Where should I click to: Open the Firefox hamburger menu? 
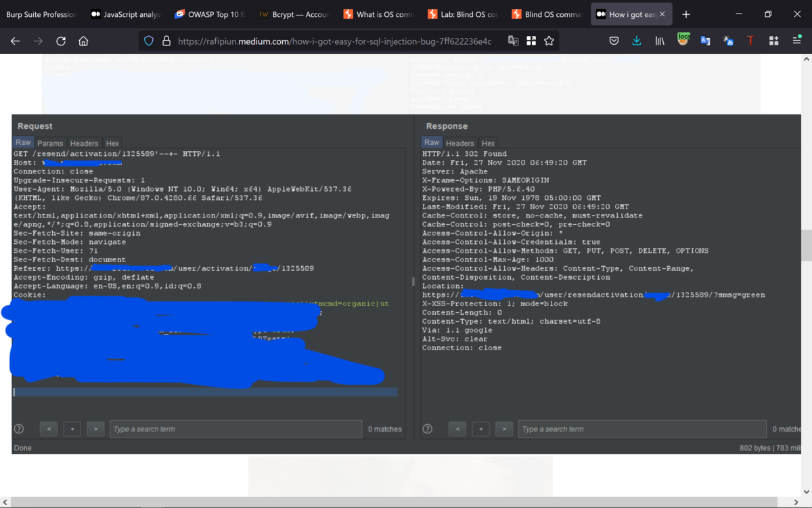[796, 41]
